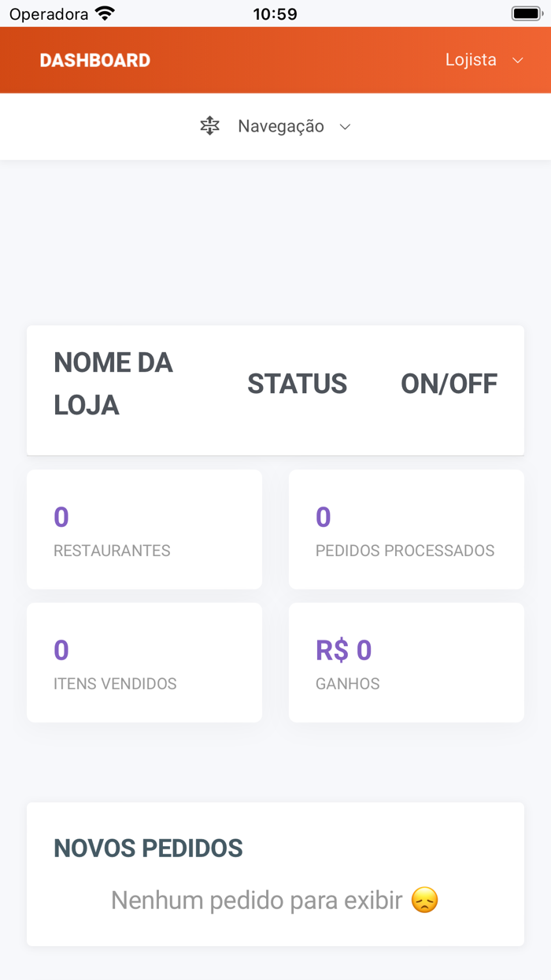551x980 pixels.
Task: Click the Navegação crosshair arrows icon
Action: pyautogui.click(x=209, y=126)
